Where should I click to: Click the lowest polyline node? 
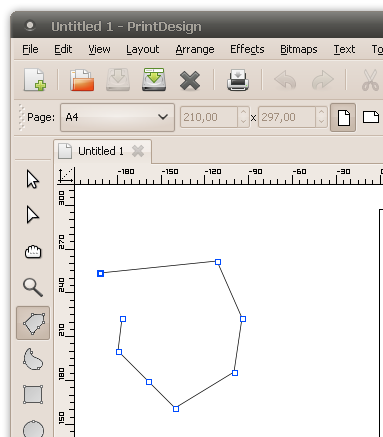tap(176, 409)
